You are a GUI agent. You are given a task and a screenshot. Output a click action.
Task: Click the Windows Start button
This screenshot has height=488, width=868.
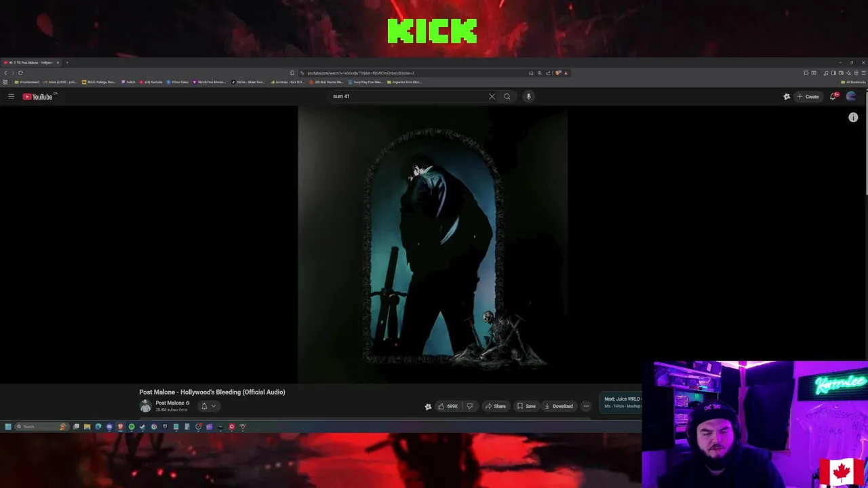[8, 426]
